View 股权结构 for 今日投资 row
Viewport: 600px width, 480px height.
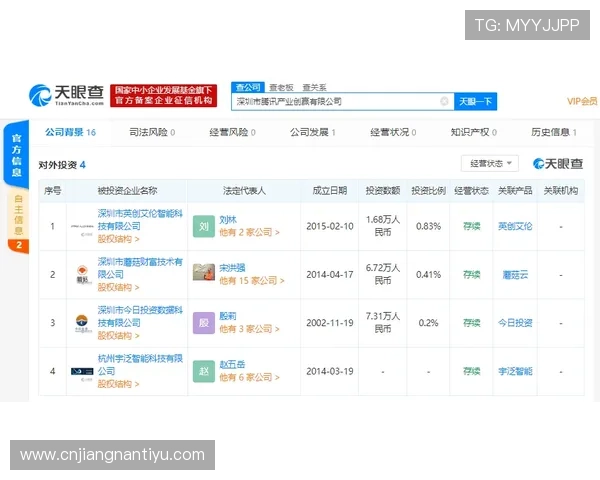[118, 336]
